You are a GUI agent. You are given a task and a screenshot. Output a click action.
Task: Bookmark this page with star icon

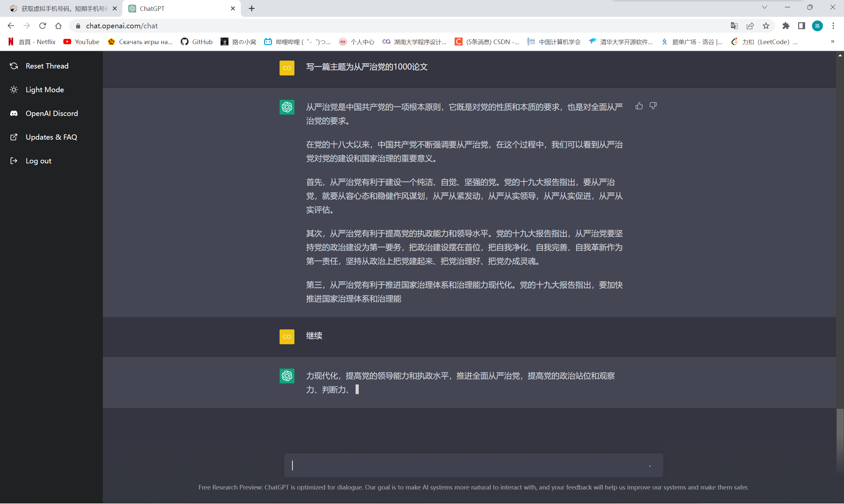[x=766, y=26]
